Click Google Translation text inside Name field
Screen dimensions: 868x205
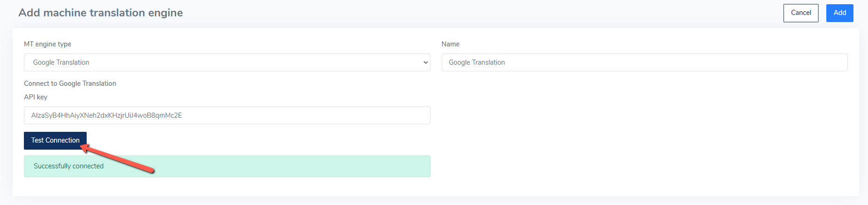coord(476,62)
